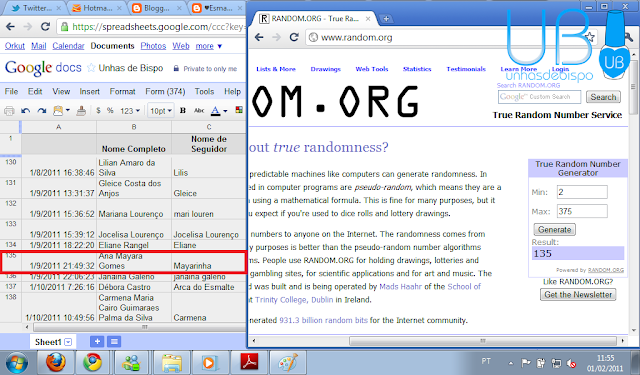Screen dimensions: 640x375
Task: Select row header 137 in the spreadsheet
Action: point(11,287)
